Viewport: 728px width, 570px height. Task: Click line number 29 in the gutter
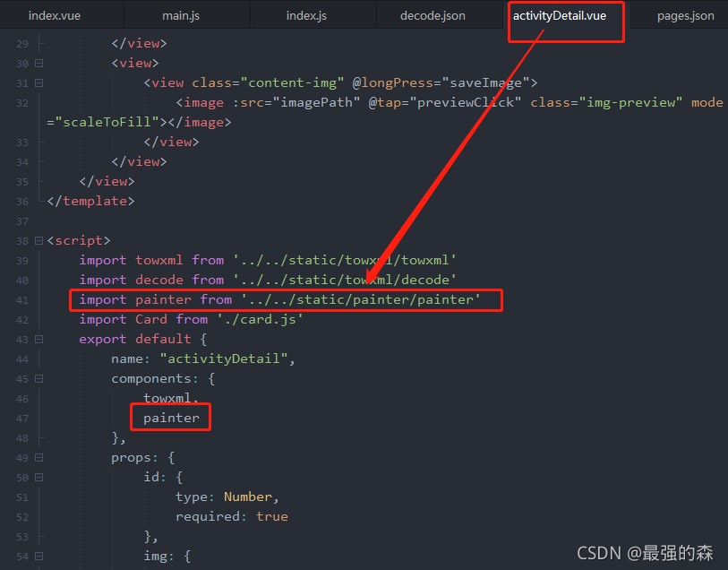(22, 44)
